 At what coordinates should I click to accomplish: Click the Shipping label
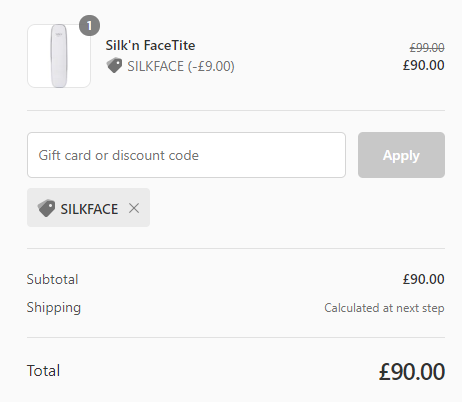[x=54, y=308]
